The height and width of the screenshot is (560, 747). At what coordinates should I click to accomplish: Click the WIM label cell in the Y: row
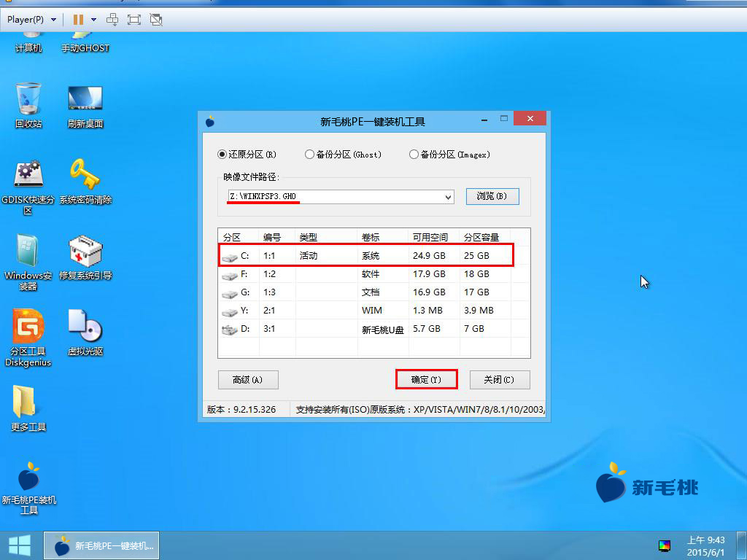click(371, 311)
